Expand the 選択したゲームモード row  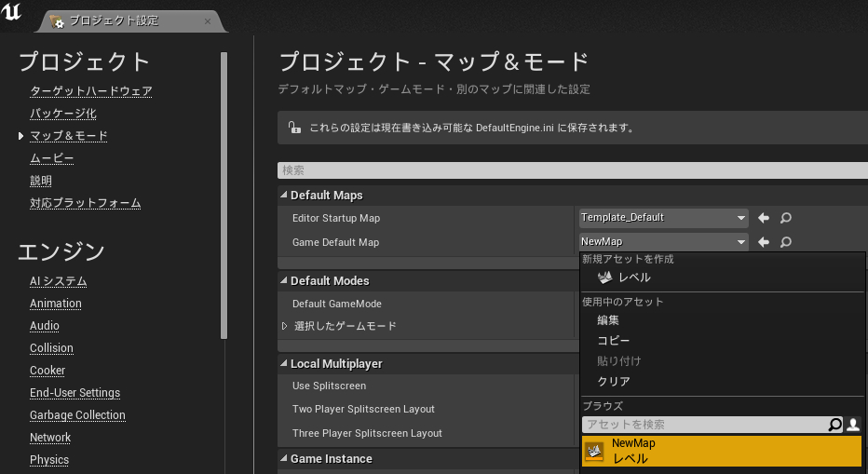click(x=284, y=326)
